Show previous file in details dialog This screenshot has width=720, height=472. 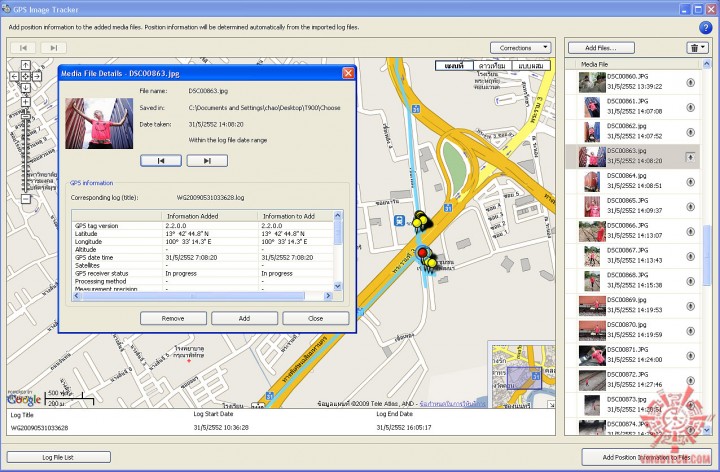[x=161, y=161]
